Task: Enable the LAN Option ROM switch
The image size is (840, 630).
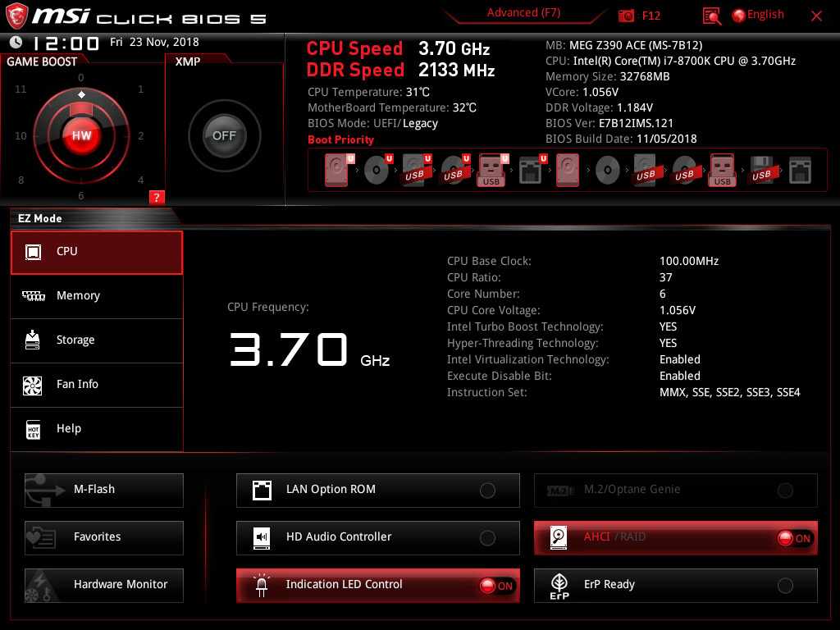Action: 487,491
